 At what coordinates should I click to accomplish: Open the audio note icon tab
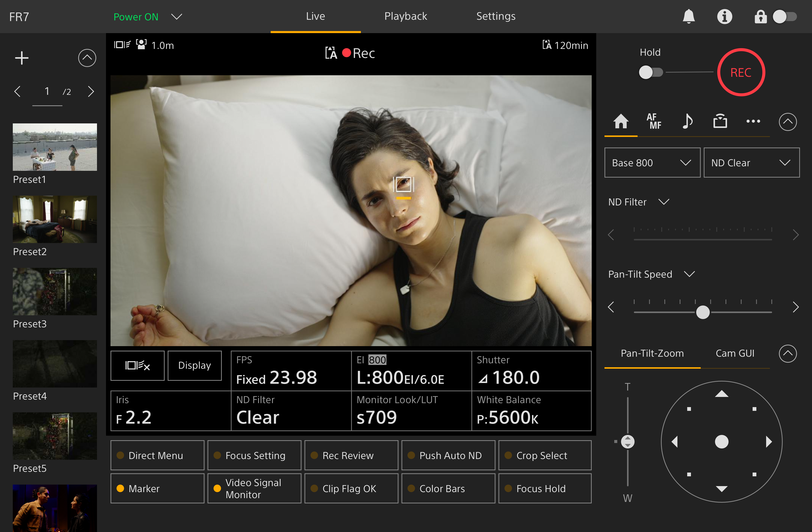[687, 121]
